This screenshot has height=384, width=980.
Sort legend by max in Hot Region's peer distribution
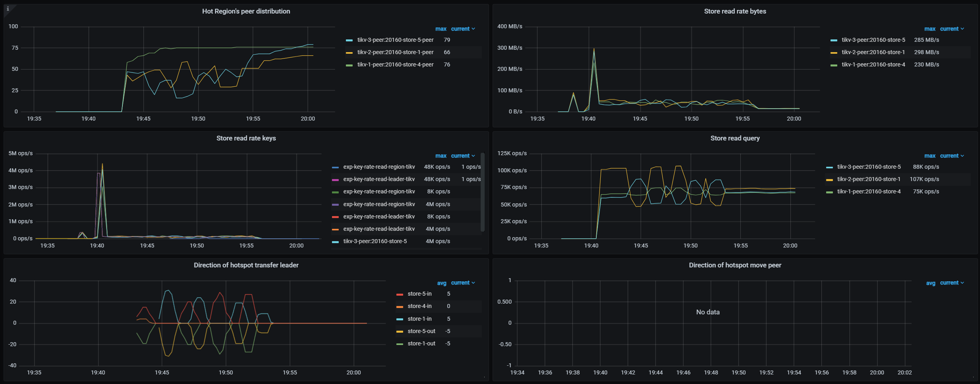click(441, 29)
